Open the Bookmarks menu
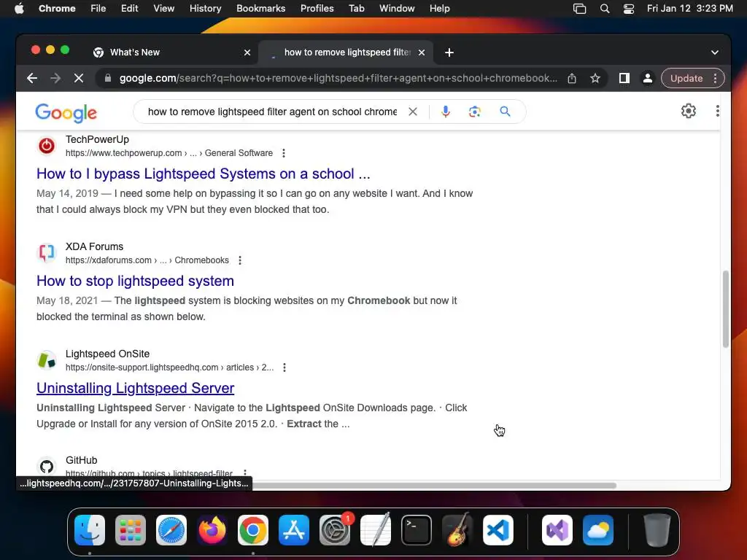Screen dimensions: 747x560 pyautogui.click(x=260, y=9)
